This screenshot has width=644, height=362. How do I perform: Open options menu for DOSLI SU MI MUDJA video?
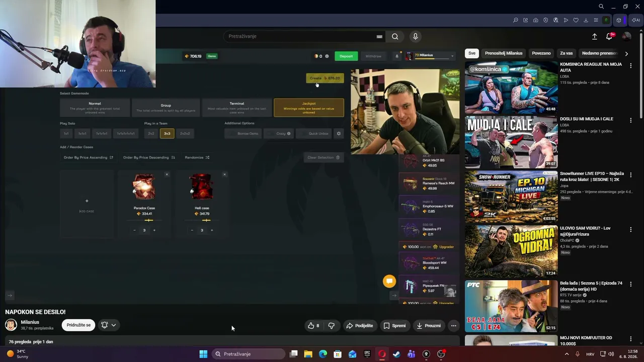point(630,120)
